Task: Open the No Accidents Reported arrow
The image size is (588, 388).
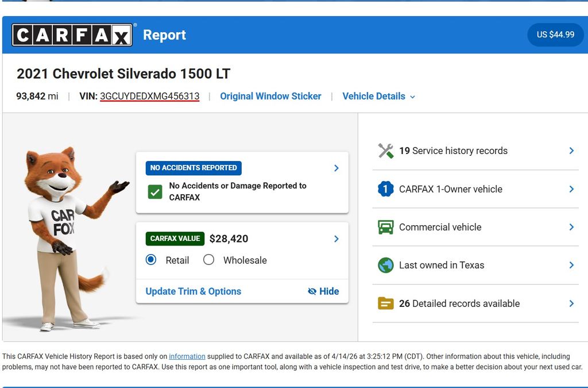Action: 336,168
